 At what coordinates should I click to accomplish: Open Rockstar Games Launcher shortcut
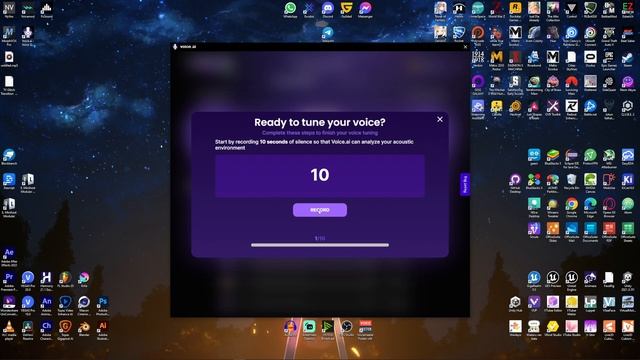click(x=515, y=11)
